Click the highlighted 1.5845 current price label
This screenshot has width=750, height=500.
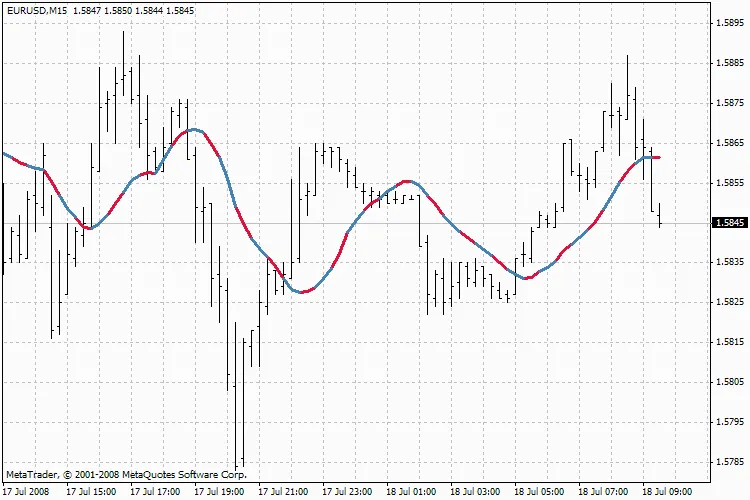[729, 222]
